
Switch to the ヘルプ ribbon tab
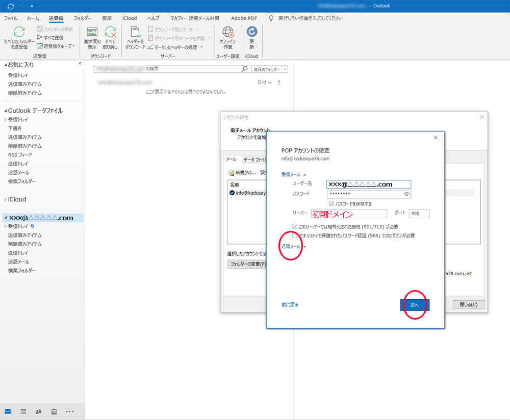[153, 18]
